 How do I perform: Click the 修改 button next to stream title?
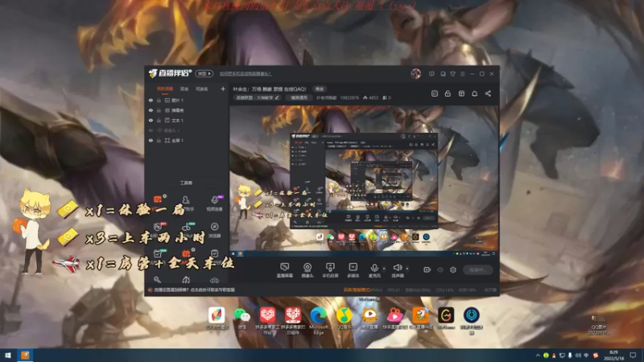(320, 88)
